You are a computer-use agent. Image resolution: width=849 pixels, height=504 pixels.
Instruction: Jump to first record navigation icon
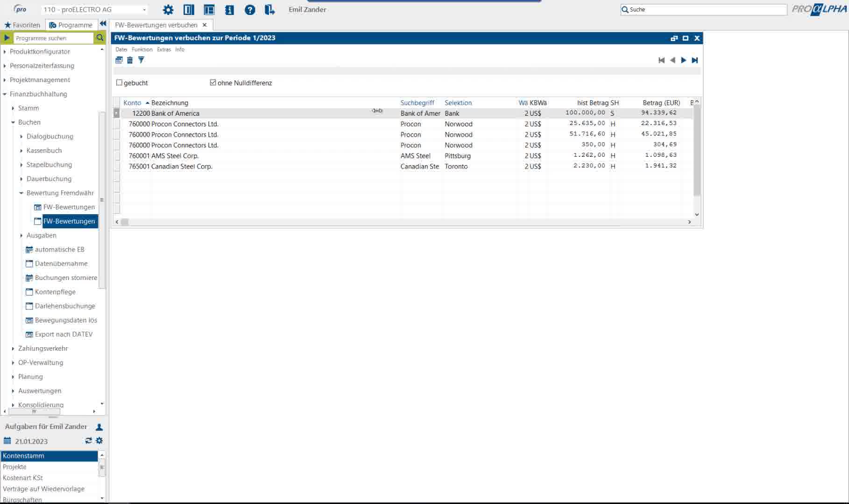pyautogui.click(x=661, y=60)
